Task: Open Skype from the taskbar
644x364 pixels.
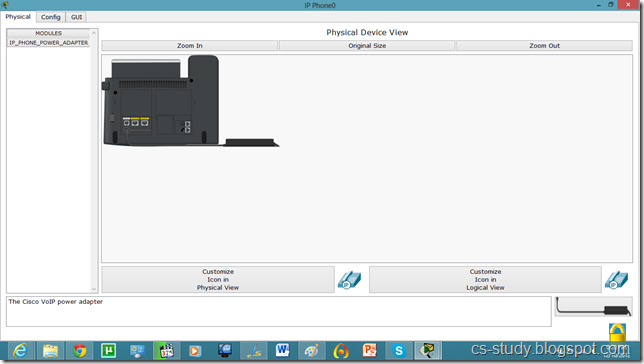Action: [x=398, y=351]
